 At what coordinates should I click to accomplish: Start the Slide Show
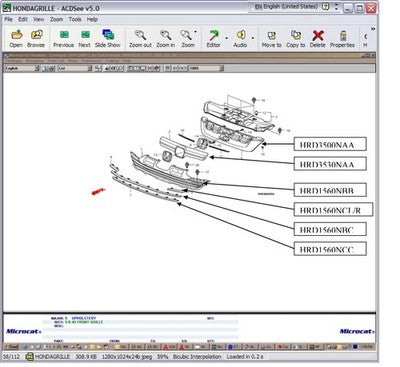tap(108, 38)
